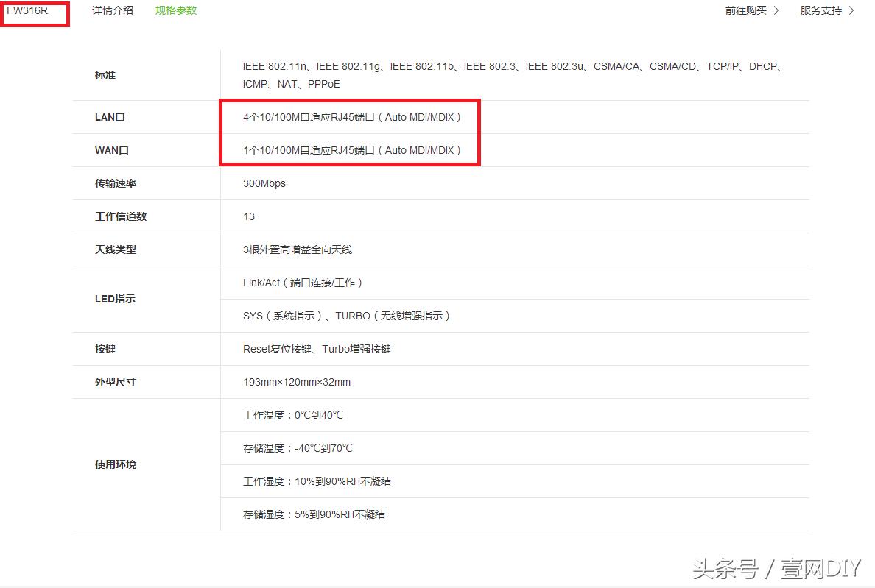Open the 前往购买 purchase link
The height and width of the screenshot is (588, 875).
(746, 11)
